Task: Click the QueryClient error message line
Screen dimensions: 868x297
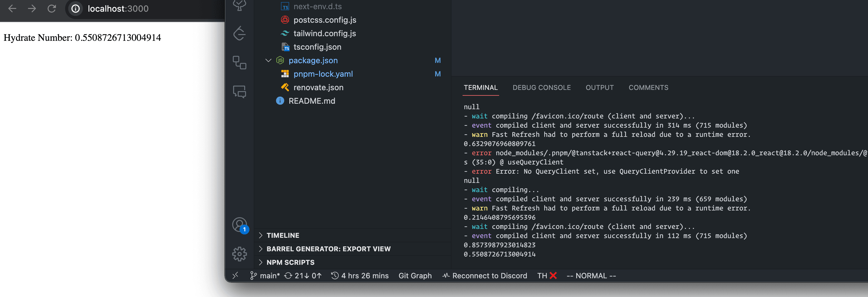Action: pyautogui.click(x=601, y=171)
